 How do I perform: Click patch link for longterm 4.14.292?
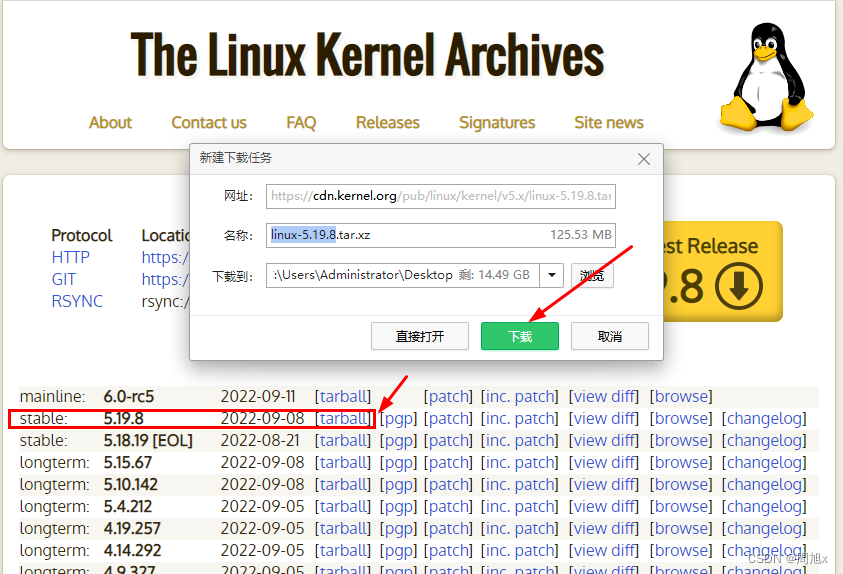[x=448, y=551]
